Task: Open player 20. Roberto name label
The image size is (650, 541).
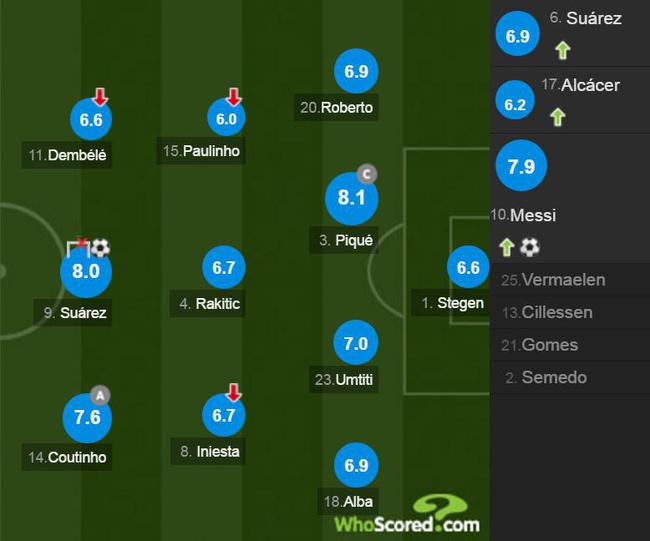Action: (x=336, y=107)
